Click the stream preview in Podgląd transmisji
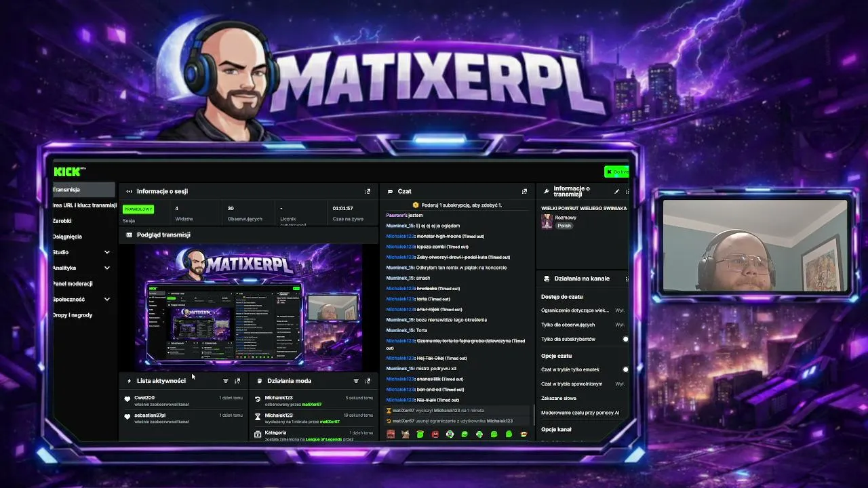Viewport: 868px width, 488px height. (x=248, y=307)
